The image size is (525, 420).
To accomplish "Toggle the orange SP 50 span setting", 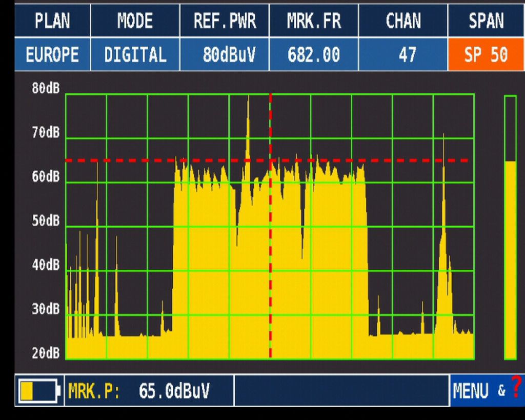I will coord(486,54).
